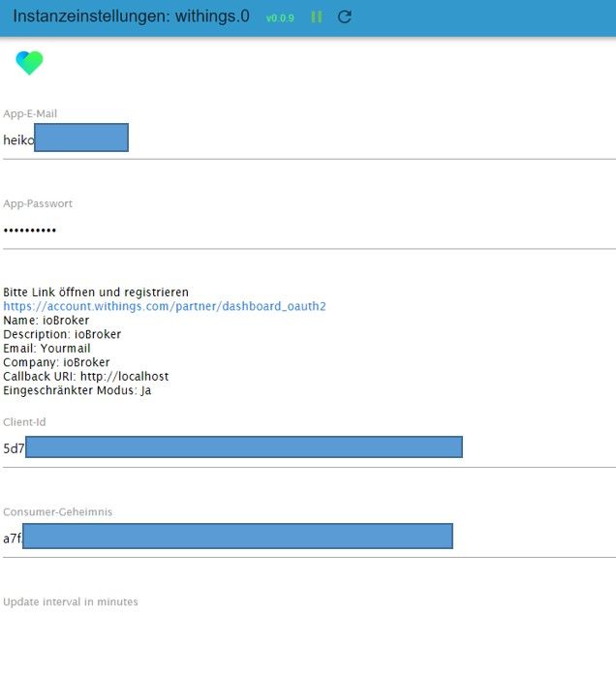Click the line 'Description: ioBroker'

62,334
